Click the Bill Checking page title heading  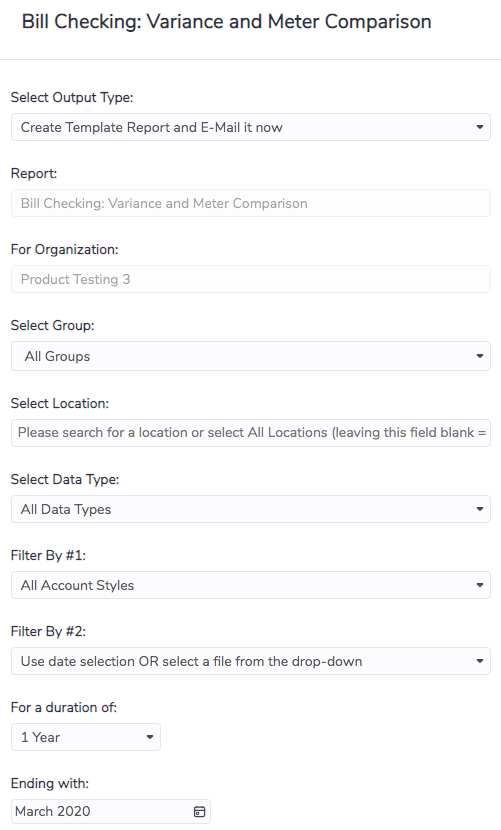pos(227,22)
